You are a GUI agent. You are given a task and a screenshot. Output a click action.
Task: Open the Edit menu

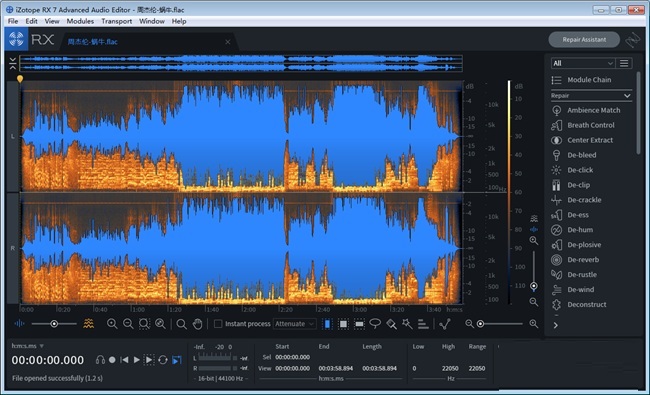point(32,21)
